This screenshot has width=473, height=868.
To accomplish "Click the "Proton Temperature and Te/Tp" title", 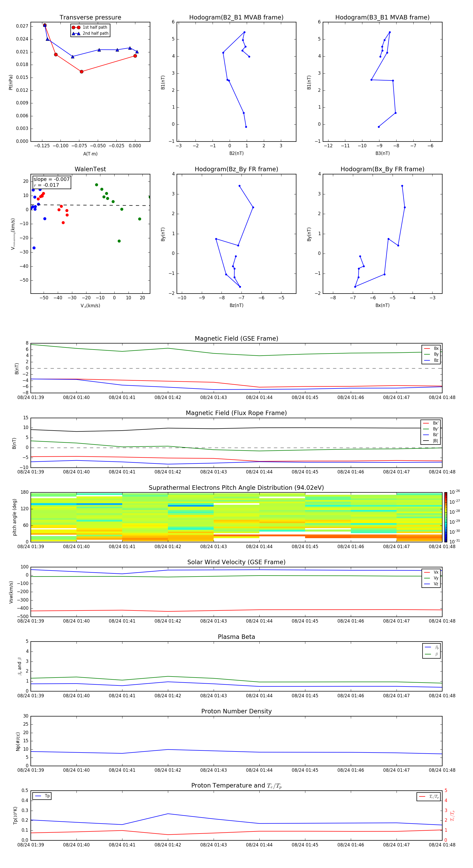I will pyautogui.click(x=236, y=786).
